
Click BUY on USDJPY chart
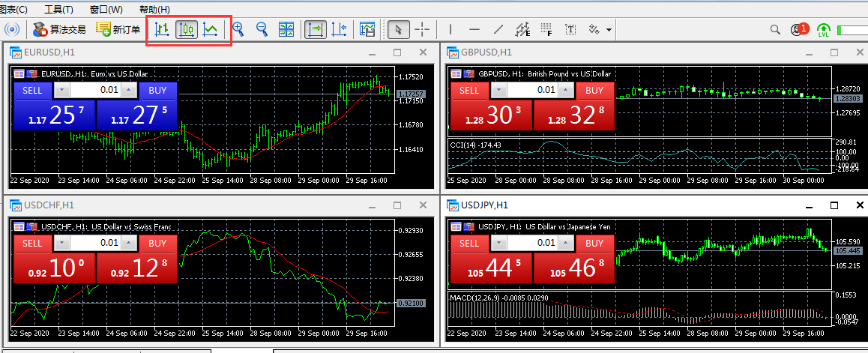click(x=594, y=243)
